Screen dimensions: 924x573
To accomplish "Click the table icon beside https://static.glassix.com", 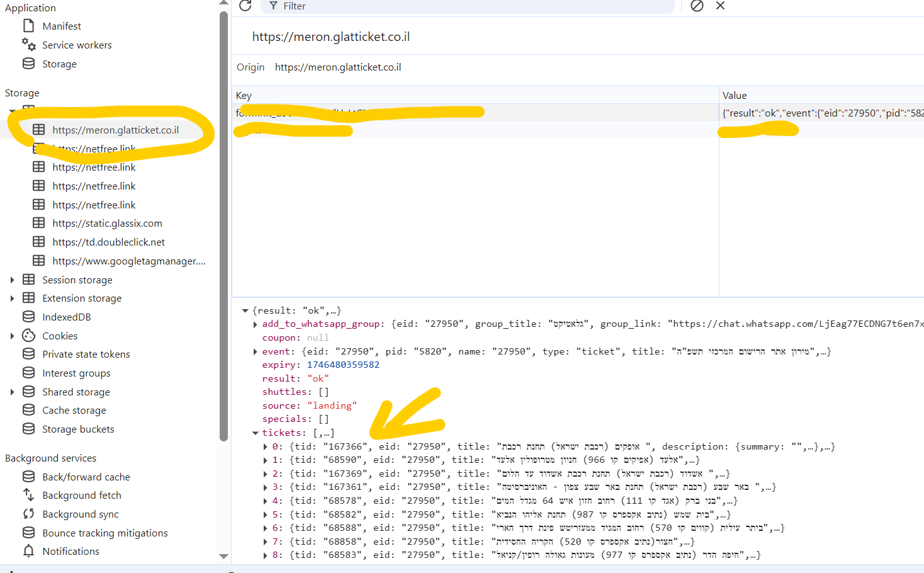I will (x=39, y=223).
